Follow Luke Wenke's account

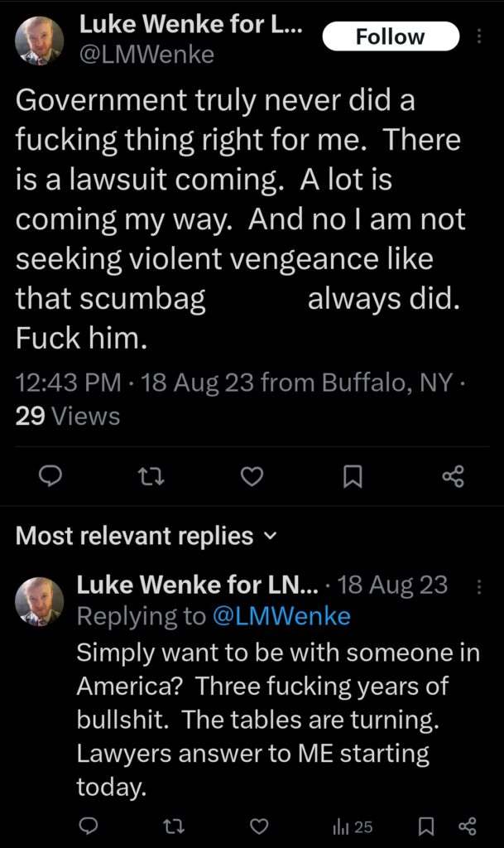pos(391,36)
